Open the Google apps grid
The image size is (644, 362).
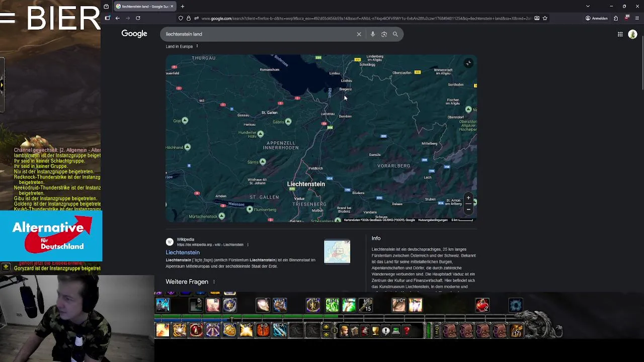point(620,34)
